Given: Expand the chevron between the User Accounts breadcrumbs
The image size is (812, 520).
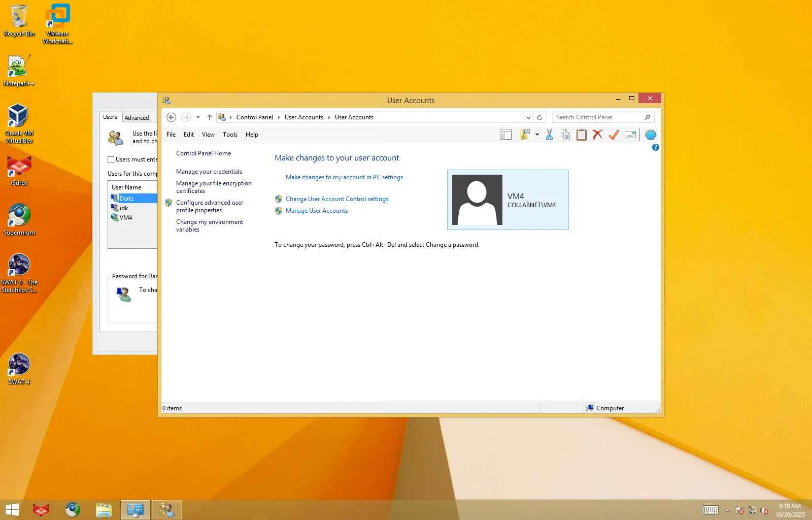Looking at the screenshot, I should tap(329, 117).
